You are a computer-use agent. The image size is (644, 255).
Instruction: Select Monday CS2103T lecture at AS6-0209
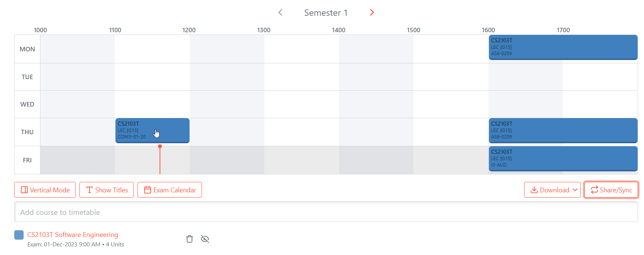pyautogui.click(x=563, y=47)
